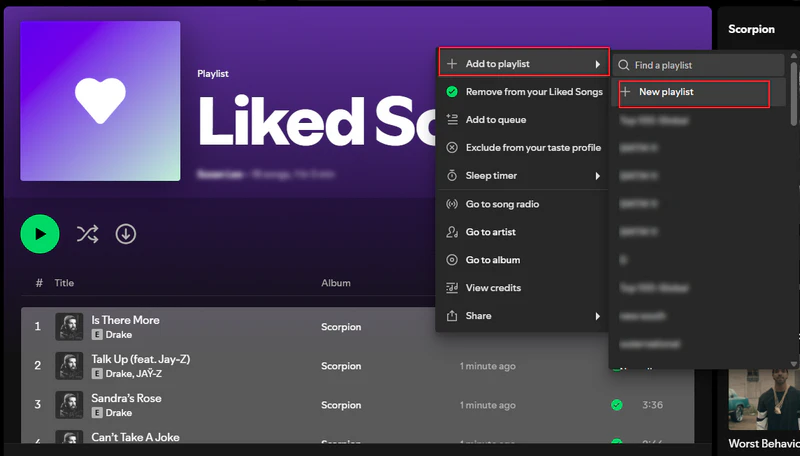Choose Go to artist
The width and height of the screenshot is (800, 456).
[x=523, y=232]
